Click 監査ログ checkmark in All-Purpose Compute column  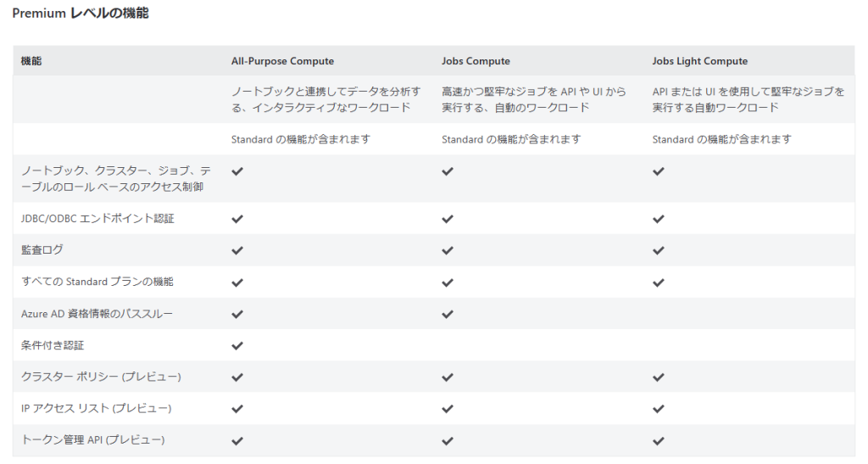click(237, 250)
